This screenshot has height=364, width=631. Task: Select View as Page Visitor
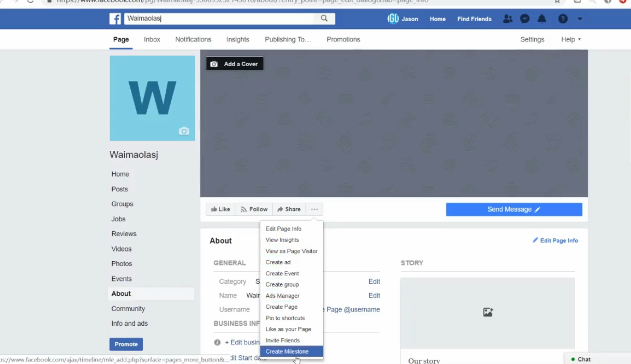click(292, 251)
